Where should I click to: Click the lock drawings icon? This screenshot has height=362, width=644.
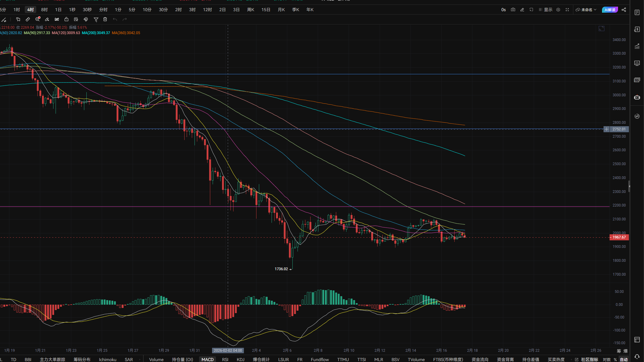click(x=66, y=19)
